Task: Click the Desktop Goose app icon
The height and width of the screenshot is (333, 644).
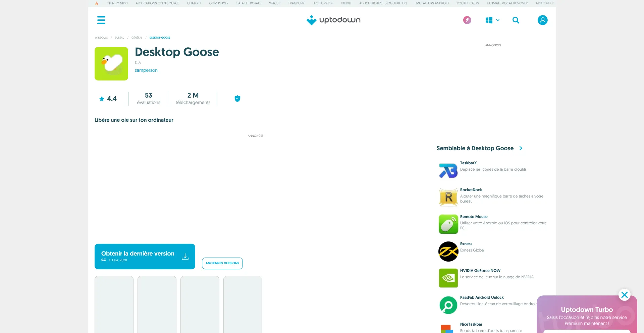Action: pyautogui.click(x=111, y=64)
